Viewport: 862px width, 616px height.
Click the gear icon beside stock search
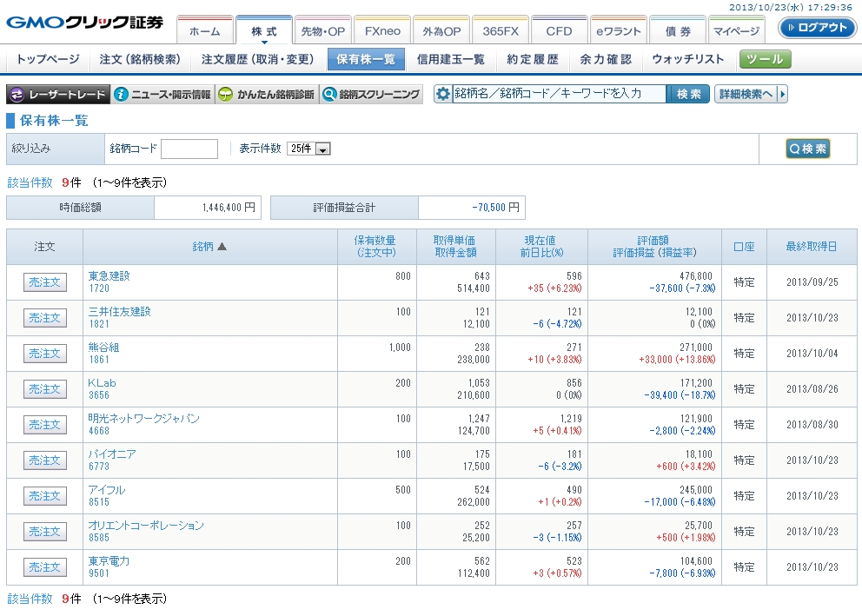[x=443, y=94]
